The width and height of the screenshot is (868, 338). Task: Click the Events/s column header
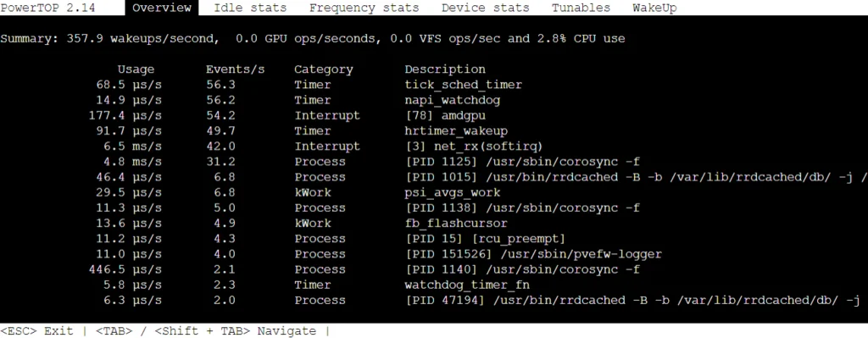[236, 69]
